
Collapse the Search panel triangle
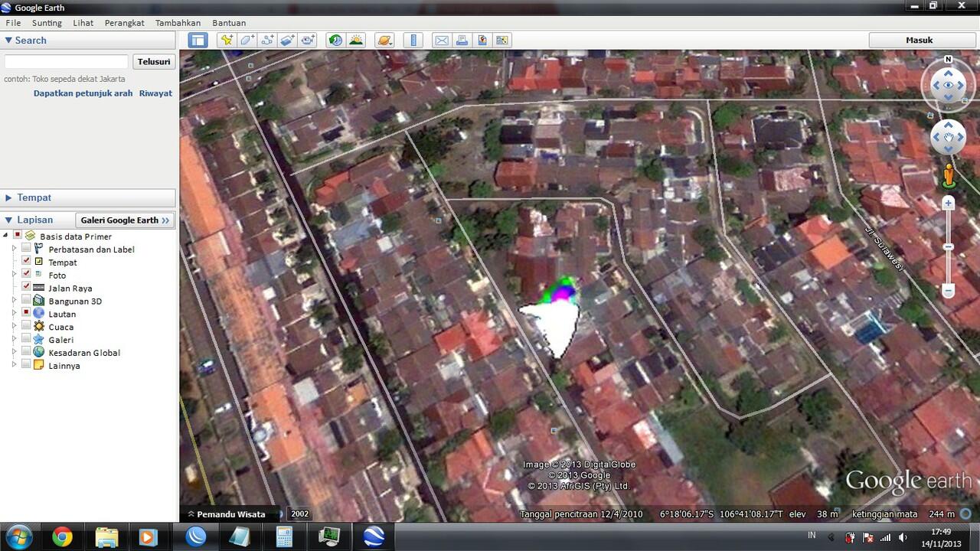click(8, 40)
